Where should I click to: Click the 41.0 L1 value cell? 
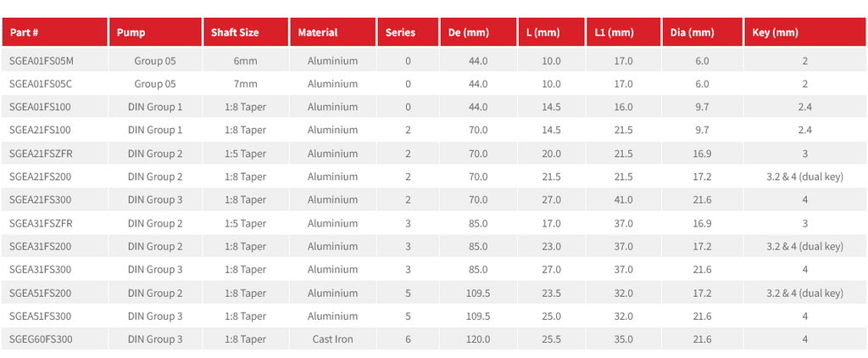[623, 200]
